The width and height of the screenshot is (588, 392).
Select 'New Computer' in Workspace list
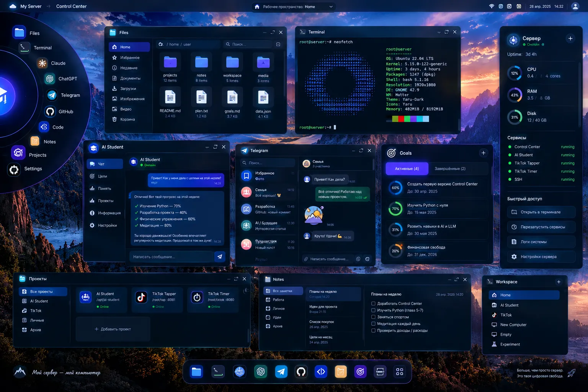[524, 325]
